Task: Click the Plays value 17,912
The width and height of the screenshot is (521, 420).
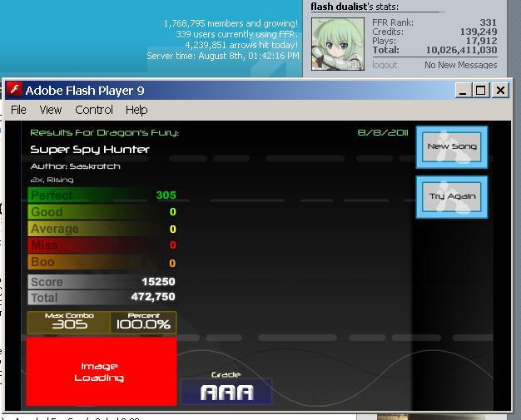Action: tap(481, 42)
